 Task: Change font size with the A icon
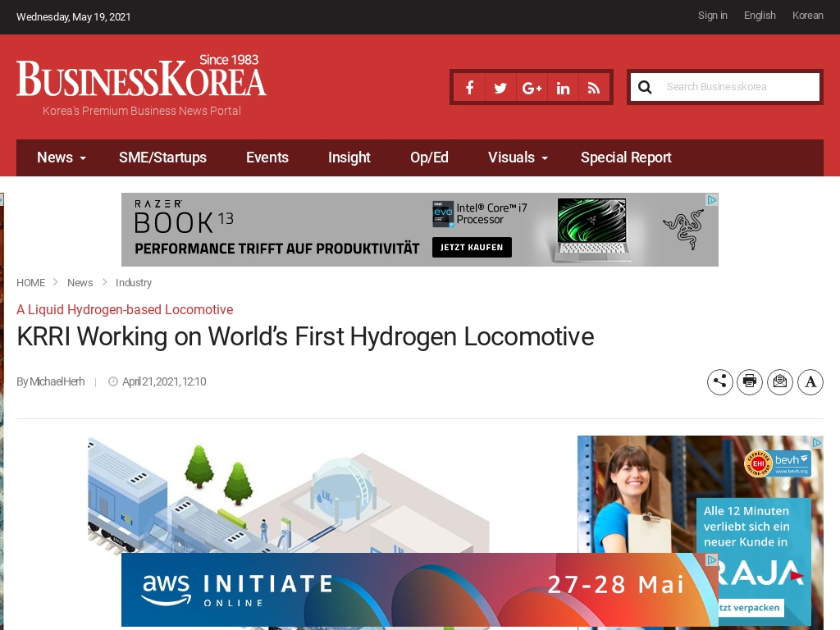(810, 382)
